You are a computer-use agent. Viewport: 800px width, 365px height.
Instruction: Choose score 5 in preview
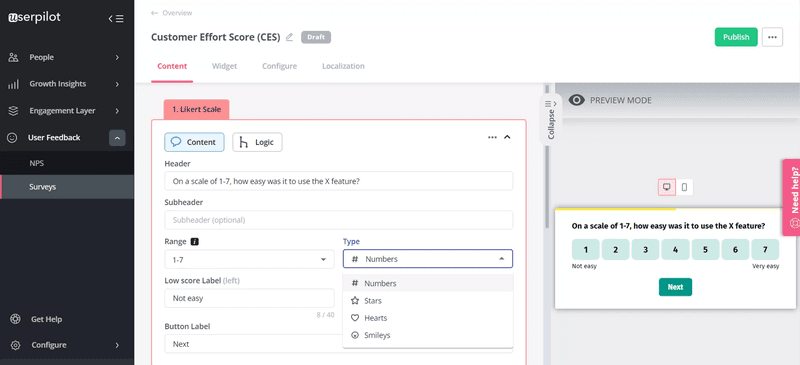[705, 250]
